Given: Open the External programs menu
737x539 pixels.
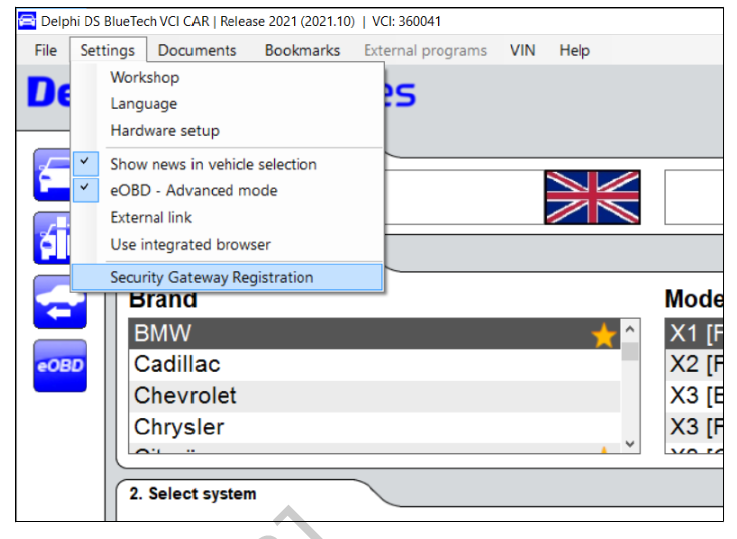Looking at the screenshot, I should 425,50.
